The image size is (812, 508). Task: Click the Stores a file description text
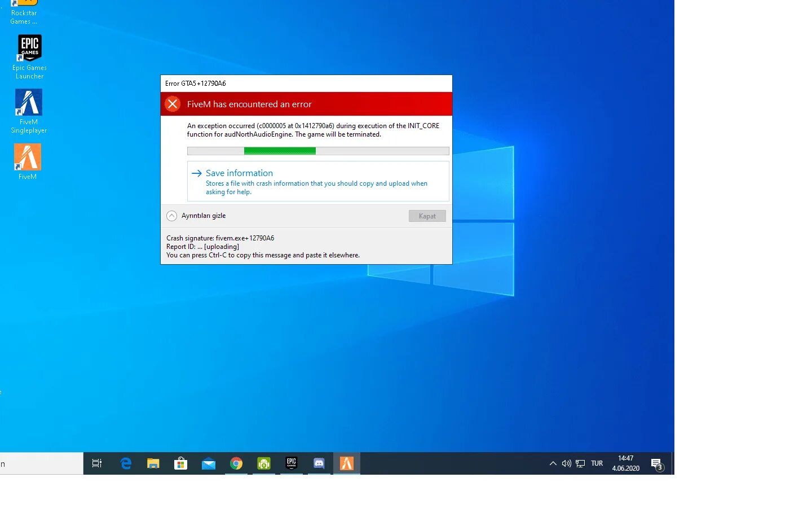click(316, 187)
